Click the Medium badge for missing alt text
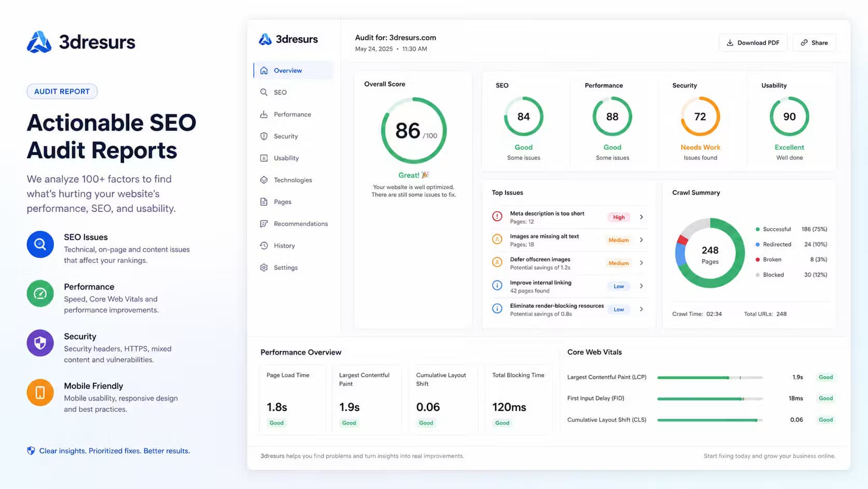 point(619,240)
